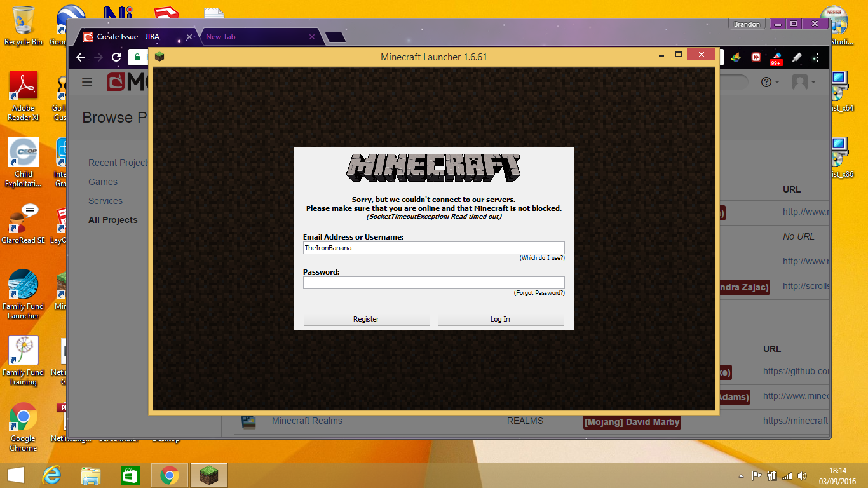Select the ClaroRead SE desktop icon
Screen dimensions: 868x488
24,224
